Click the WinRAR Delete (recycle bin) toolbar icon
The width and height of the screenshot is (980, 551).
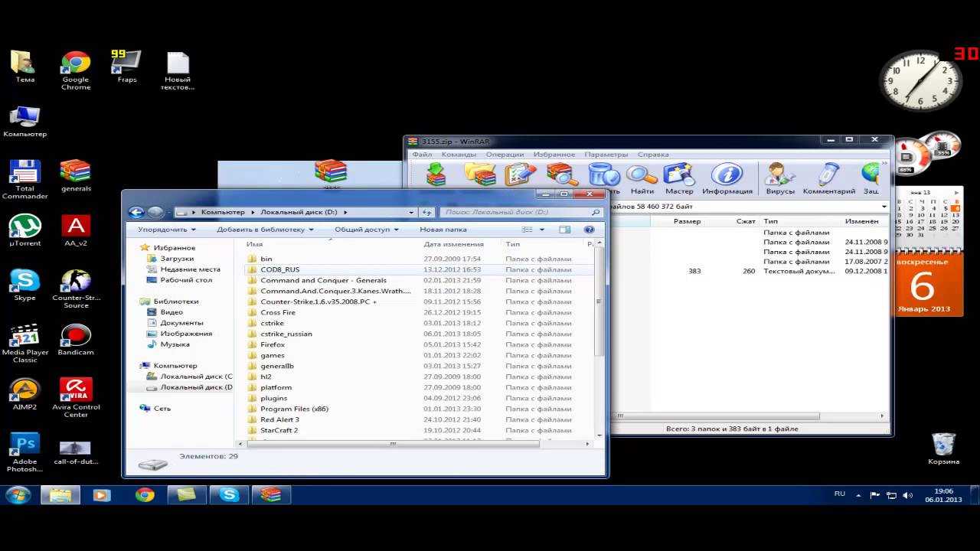[x=603, y=174]
